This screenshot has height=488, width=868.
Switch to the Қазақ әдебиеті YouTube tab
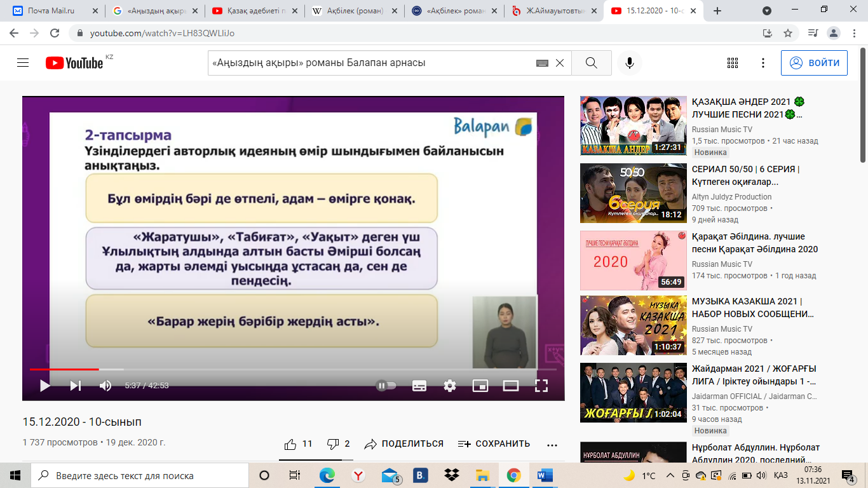point(254,11)
